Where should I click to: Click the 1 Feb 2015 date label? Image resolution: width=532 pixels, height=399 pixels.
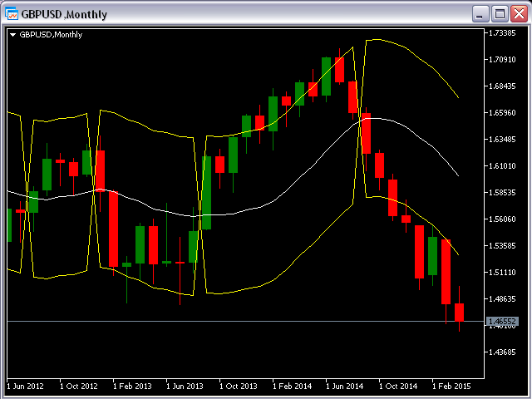point(451,386)
